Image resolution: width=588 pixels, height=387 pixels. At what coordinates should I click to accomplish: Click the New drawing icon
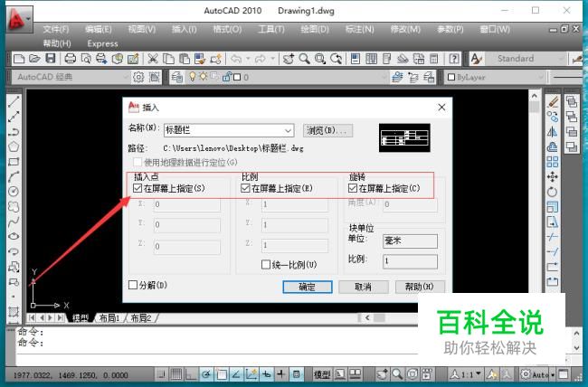pyautogui.click(x=19, y=59)
